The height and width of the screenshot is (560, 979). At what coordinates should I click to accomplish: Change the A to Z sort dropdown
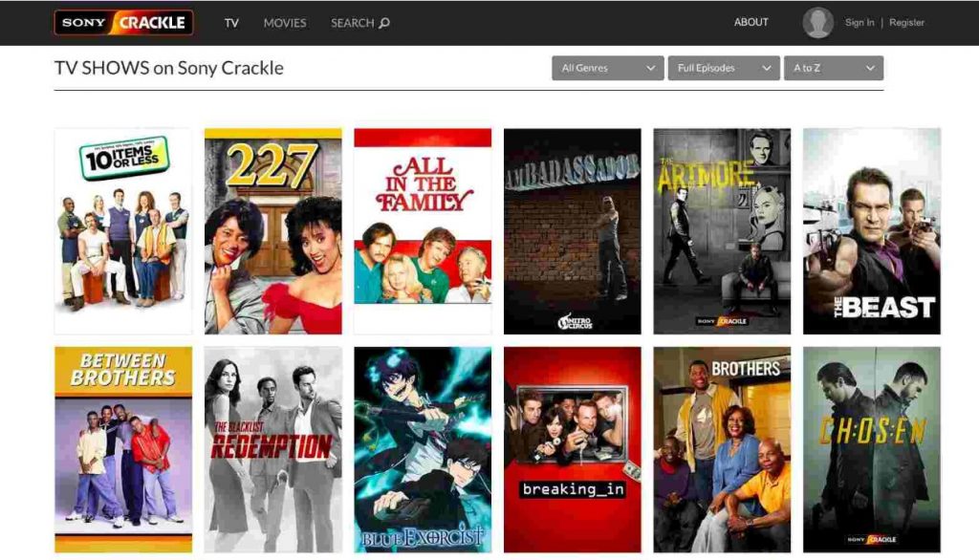[x=834, y=68]
